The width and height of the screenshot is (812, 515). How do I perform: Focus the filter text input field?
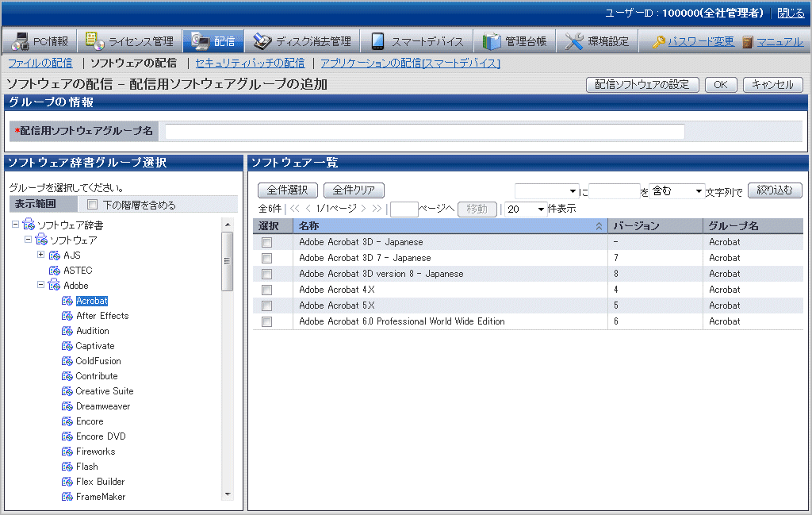[615, 191]
